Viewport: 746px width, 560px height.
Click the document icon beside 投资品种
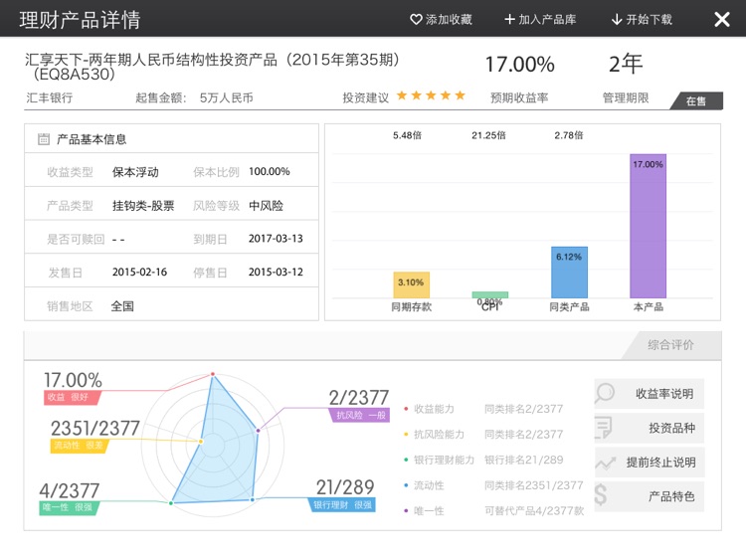[604, 428]
